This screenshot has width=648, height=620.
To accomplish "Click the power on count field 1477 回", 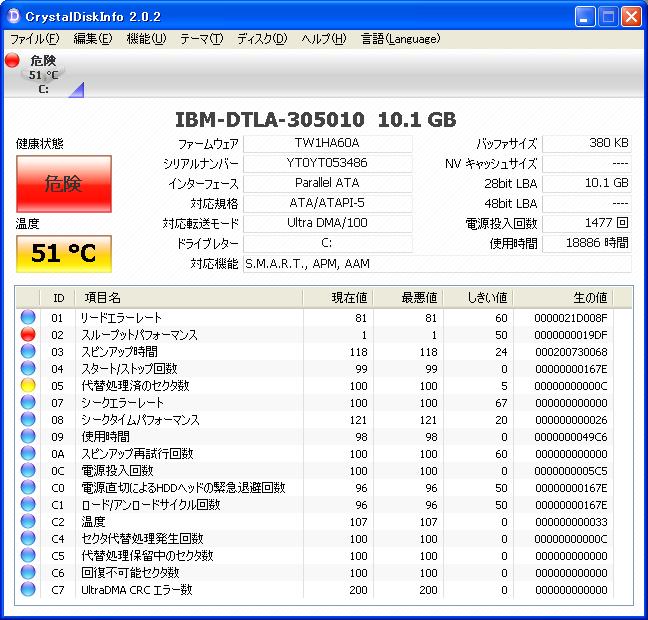I will click(x=587, y=223).
